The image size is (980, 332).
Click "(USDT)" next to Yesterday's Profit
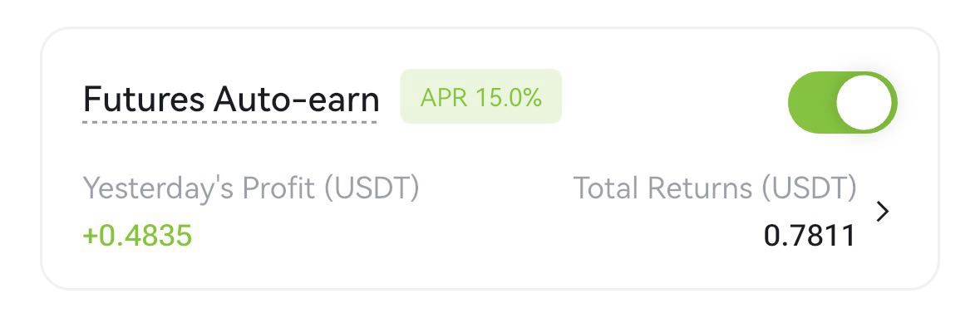coord(371,188)
